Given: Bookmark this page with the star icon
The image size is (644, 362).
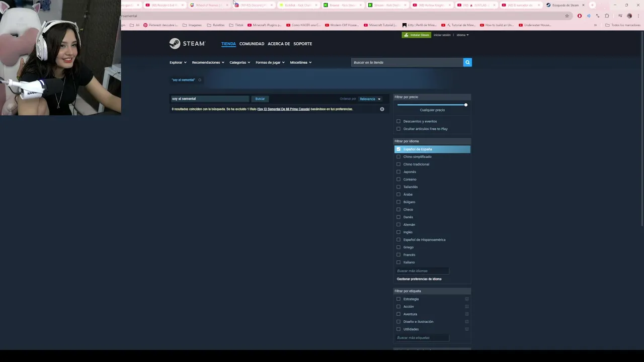Looking at the screenshot, I should pyautogui.click(x=567, y=16).
